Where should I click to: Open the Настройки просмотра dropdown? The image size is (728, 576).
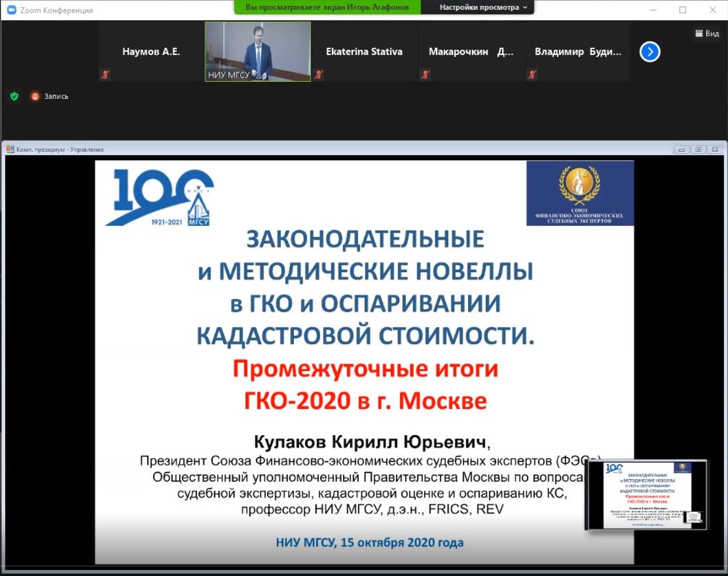pos(483,8)
